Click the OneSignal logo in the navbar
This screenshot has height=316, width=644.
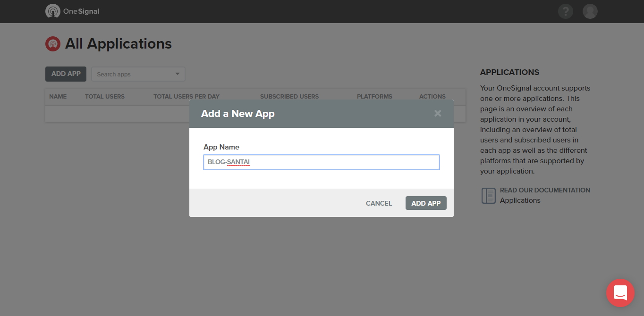(52, 11)
